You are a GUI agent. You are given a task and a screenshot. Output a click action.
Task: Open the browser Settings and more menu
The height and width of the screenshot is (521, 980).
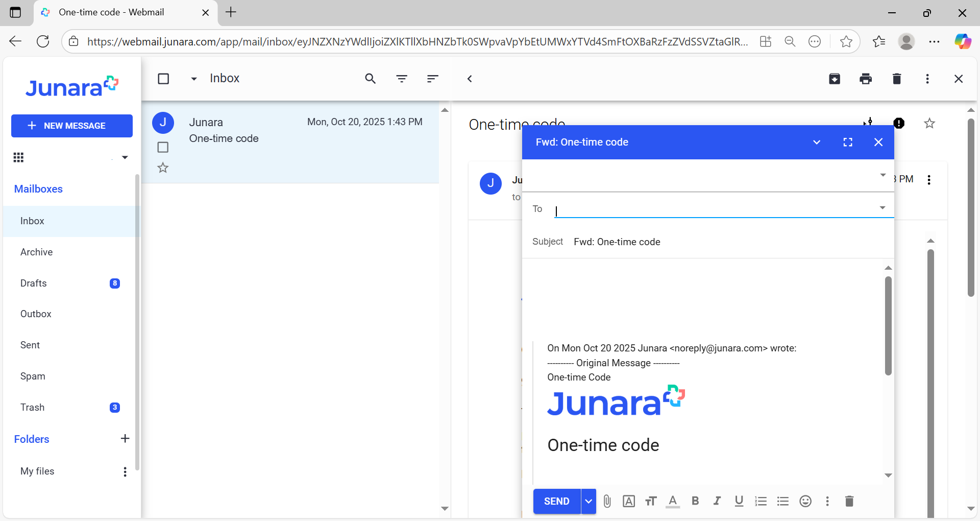coord(935,41)
